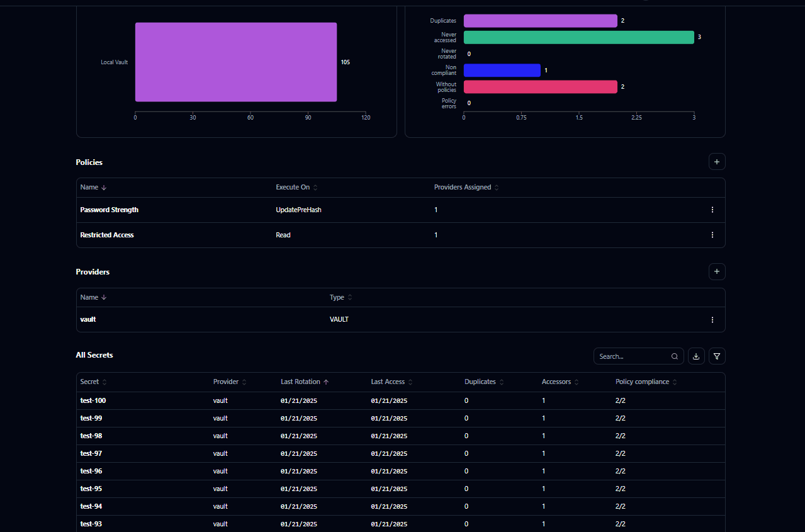Open the filter options using the funnel icon
The width and height of the screenshot is (805, 532).
point(716,356)
